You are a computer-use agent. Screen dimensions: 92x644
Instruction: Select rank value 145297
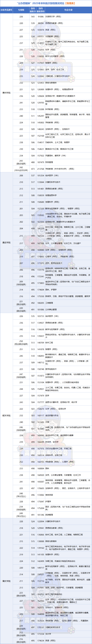pyautogui.click(x=41, y=116)
